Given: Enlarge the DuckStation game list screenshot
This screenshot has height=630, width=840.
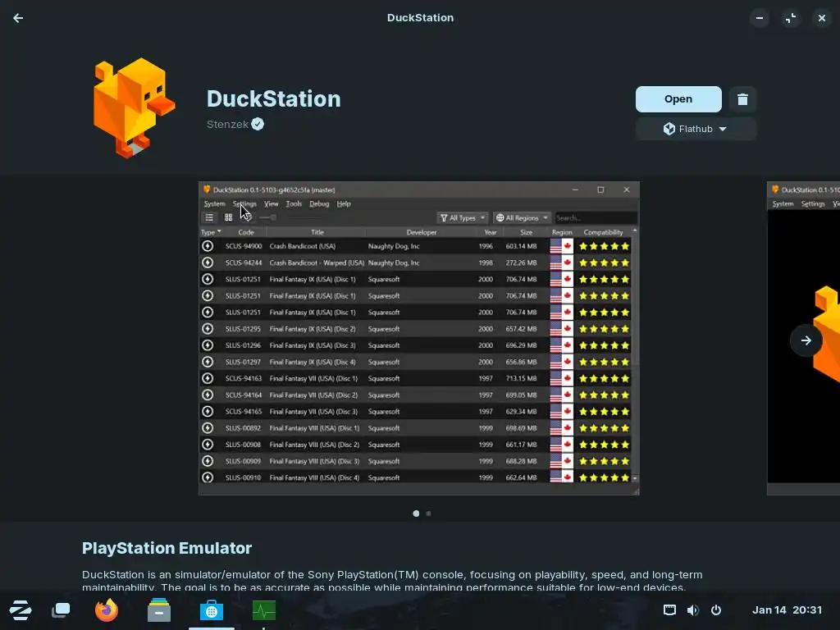Looking at the screenshot, I should point(419,339).
